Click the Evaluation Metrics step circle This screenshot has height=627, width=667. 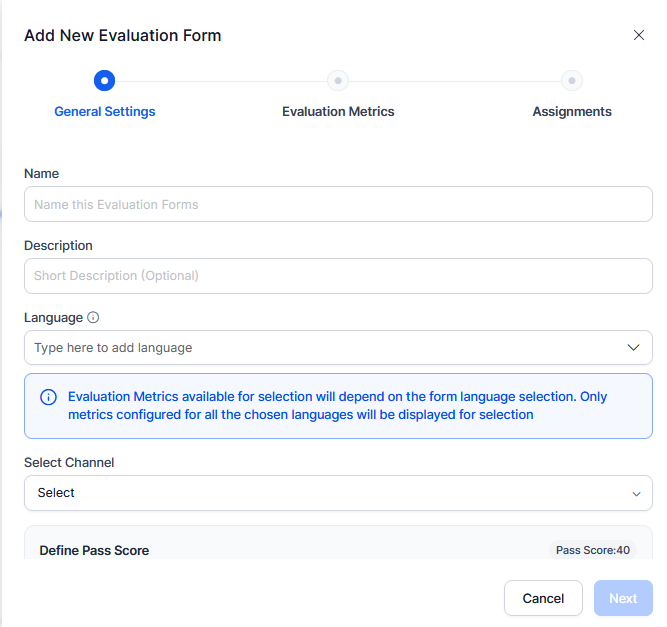[x=338, y=80]
